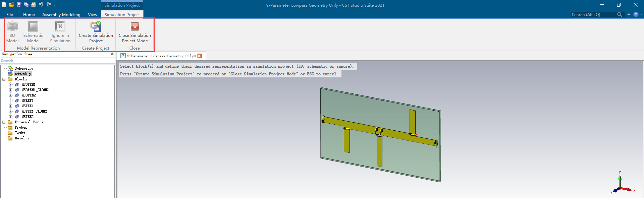Redo the last undone action

pos(49,5)
